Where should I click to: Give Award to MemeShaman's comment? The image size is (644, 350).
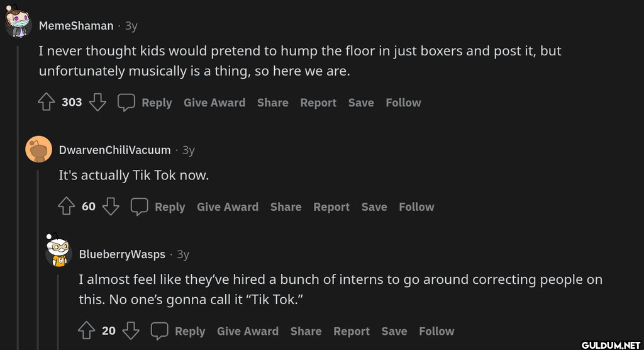click(214, 103)
